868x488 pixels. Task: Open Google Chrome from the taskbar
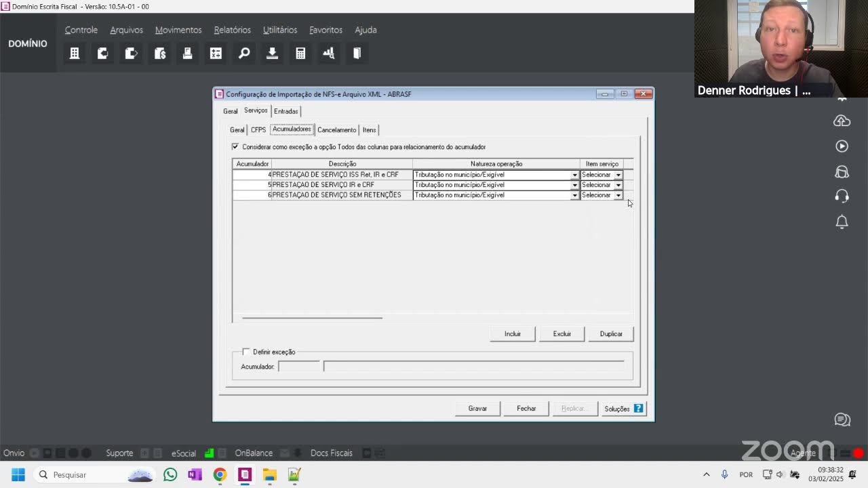click(220, 474)
